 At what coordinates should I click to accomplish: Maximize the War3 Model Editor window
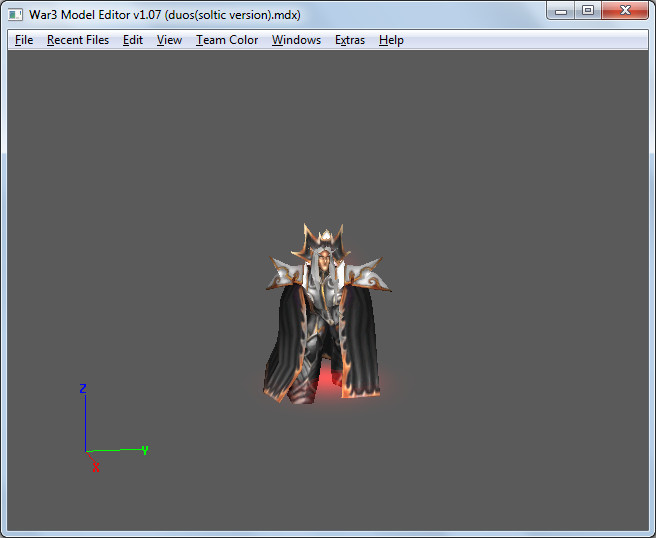[588, 10]
